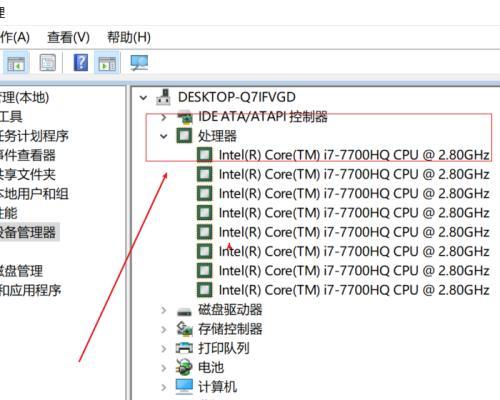The width and height of the screenshot is (500, 400).
Task: Click the scan for hardware changes monitor icon
Action: 139,63
